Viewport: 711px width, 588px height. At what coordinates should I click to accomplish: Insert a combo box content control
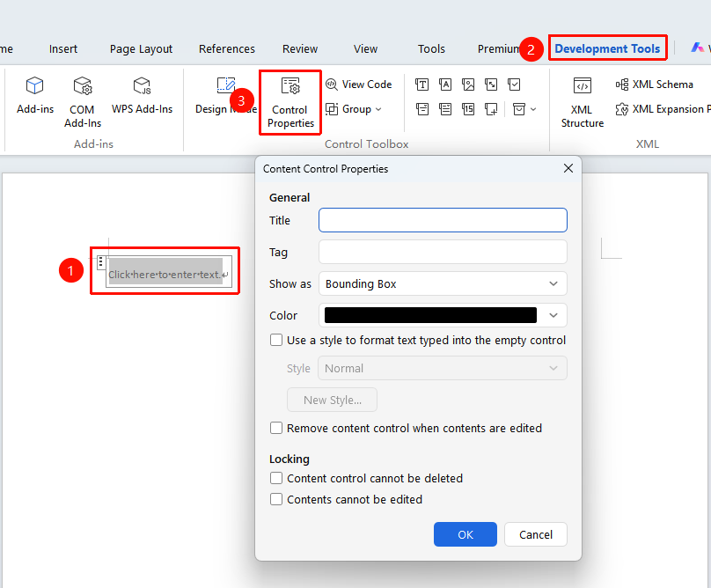[x=422, y=109]
